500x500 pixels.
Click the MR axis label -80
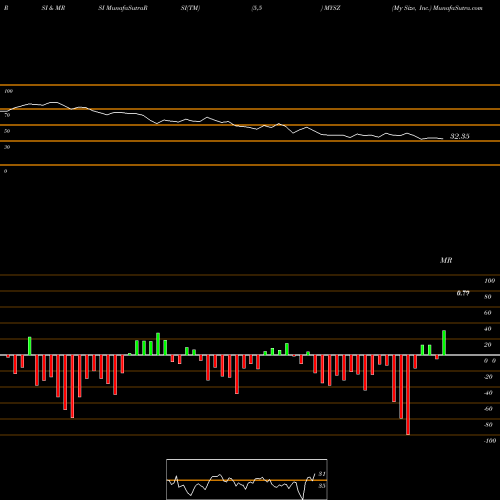488,425
